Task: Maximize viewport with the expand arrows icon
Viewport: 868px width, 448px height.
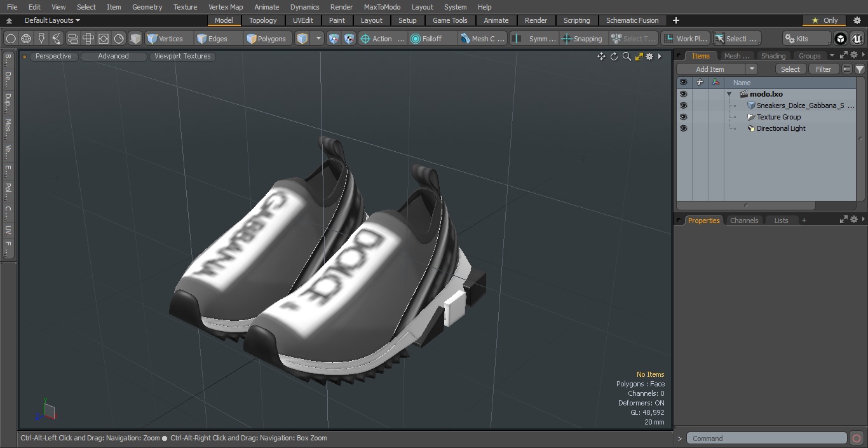Action: (639, 57)
